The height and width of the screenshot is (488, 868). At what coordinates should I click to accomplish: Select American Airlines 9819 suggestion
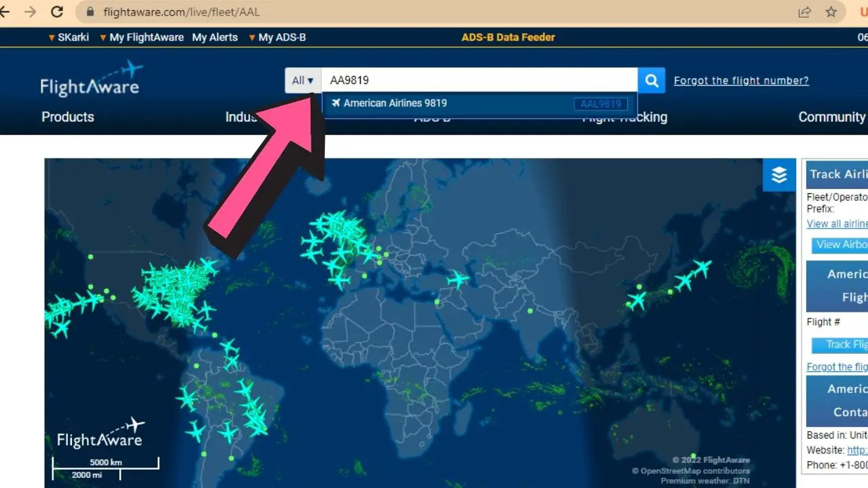point(480,104)
